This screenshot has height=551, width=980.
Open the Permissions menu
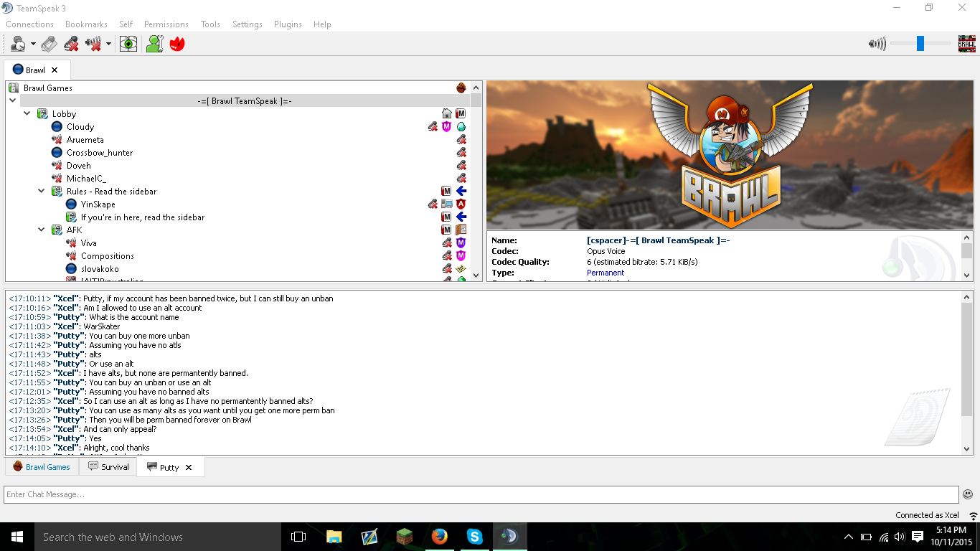tap(166, 24)
